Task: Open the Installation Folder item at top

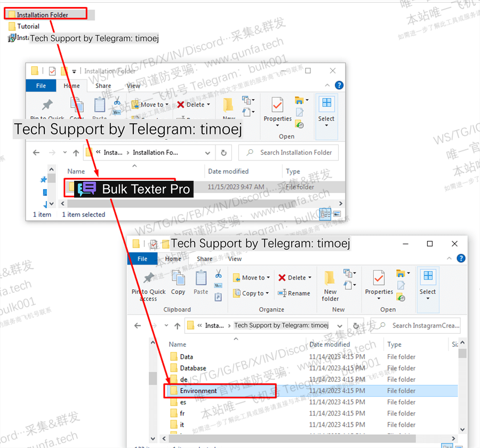Action: pyautogui.click(x=43, y=15)
